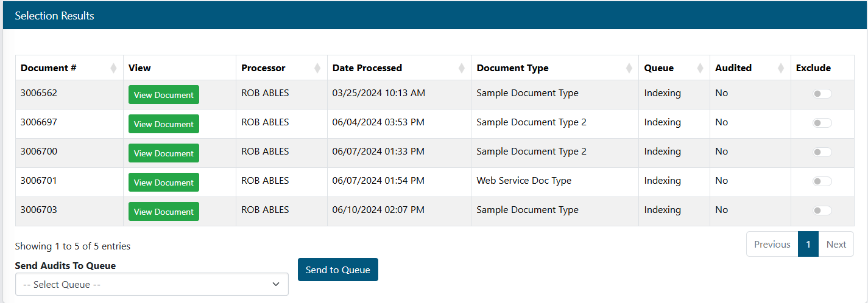Open the Select Queue dropdown
The image size is (868, 303).
click(152, 284)
